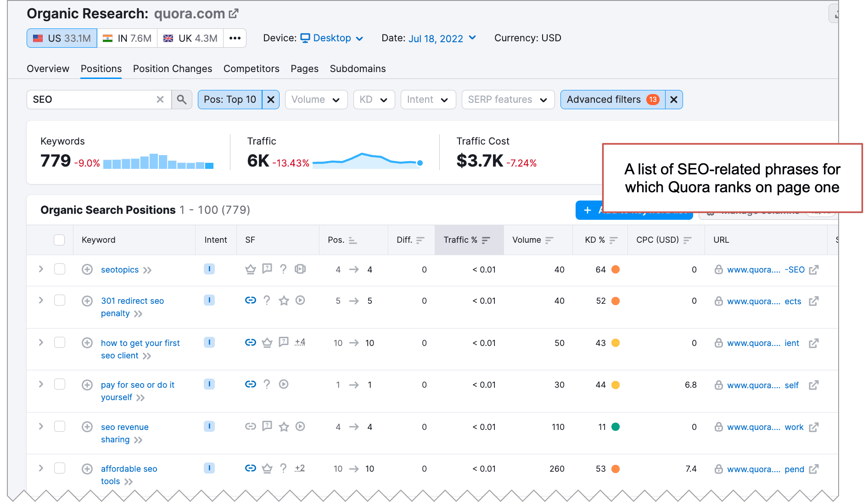Open the Device Desktop dropdown
The image size is (868, 502).
[x=332, y=38]
